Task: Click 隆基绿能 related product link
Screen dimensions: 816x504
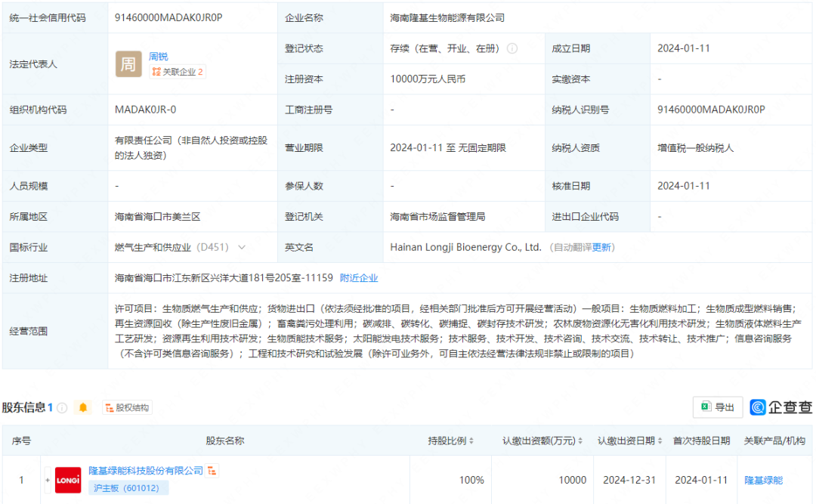Action: [763, 480]
